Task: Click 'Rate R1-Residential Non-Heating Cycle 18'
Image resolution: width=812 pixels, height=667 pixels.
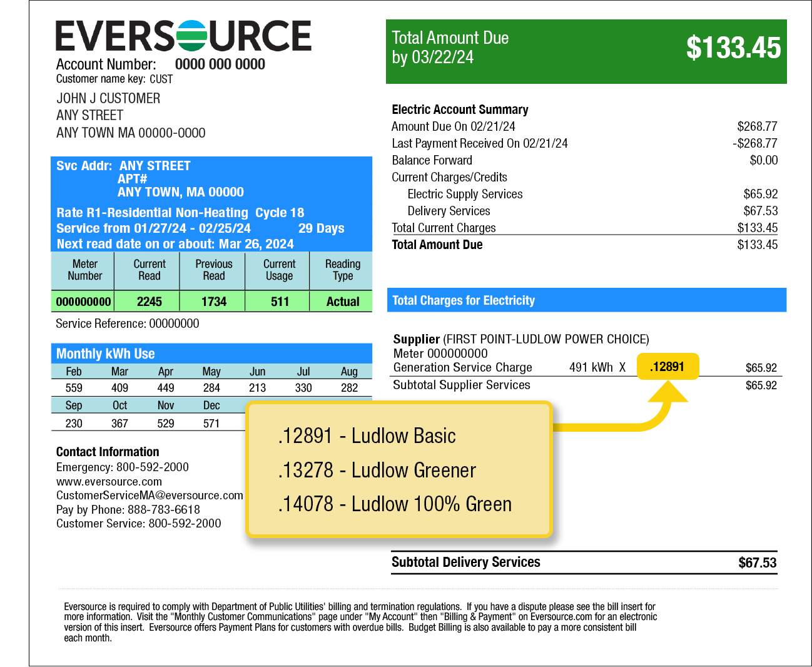Action: [180, 213]
